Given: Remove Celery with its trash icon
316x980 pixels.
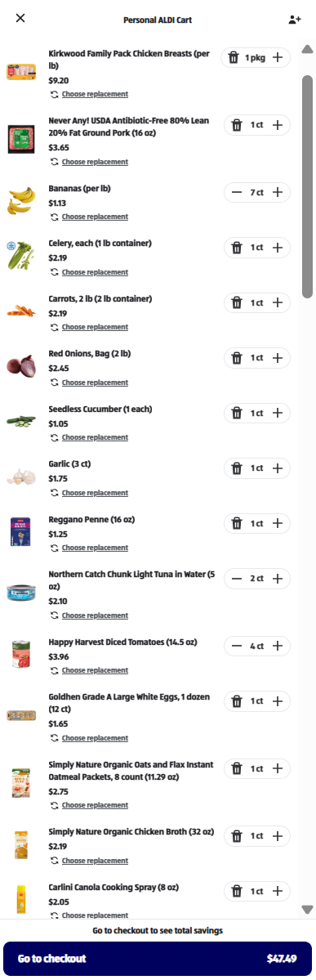Looking at the screenshot, I should (x=237, y=248).
